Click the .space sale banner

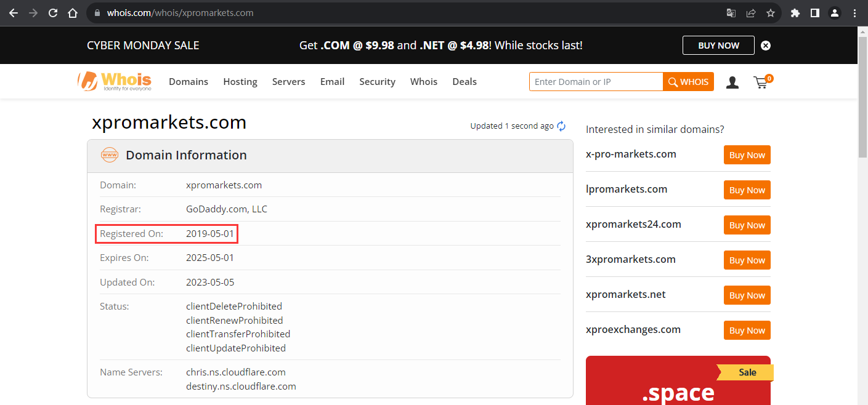(x=678, y=380)
